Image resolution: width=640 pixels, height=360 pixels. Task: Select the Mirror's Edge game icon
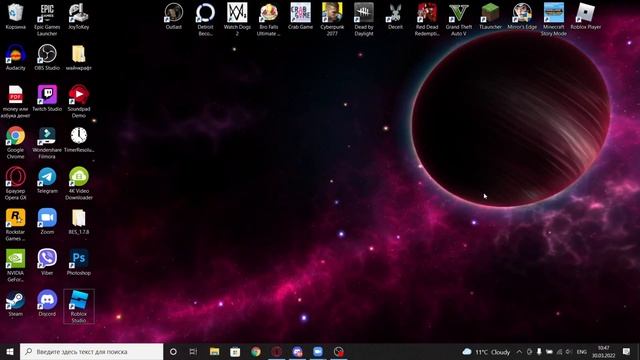(x=522, y=16)
